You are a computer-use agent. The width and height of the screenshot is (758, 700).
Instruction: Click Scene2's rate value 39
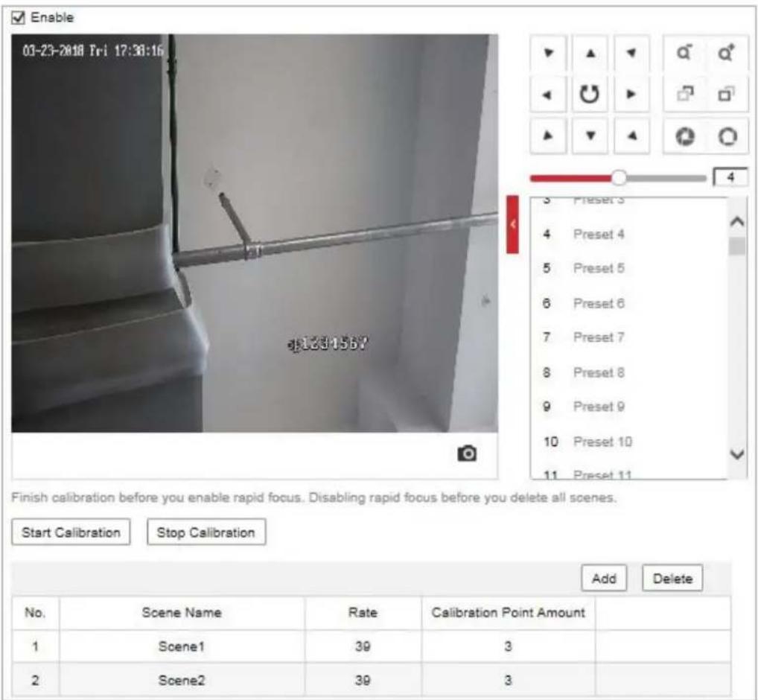[x=363, y=680]
